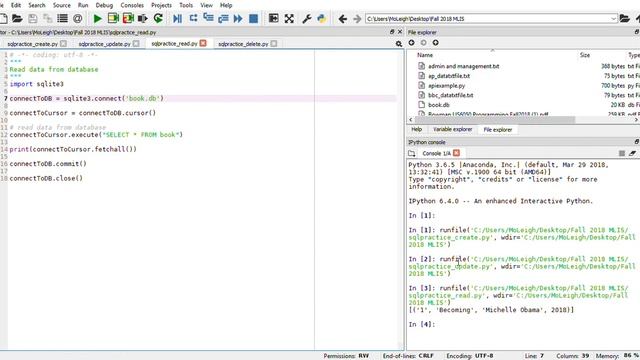Select admin and management.txt in File explorer
The image size is (640, 360).
(463, 66)
